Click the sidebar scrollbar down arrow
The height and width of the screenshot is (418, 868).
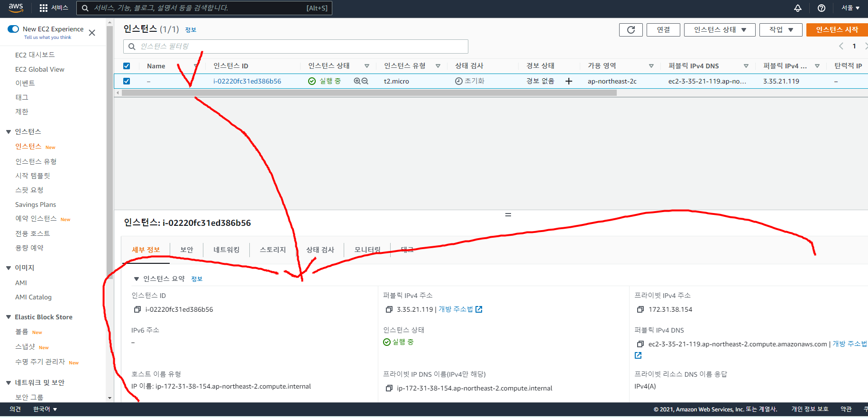(x=110, y=399)
